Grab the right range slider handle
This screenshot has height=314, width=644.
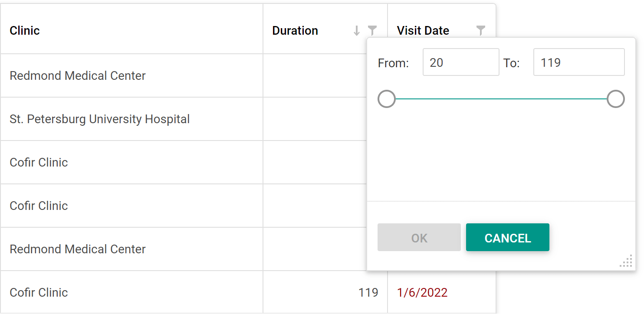pyautogui.click(x=615, y=99)
